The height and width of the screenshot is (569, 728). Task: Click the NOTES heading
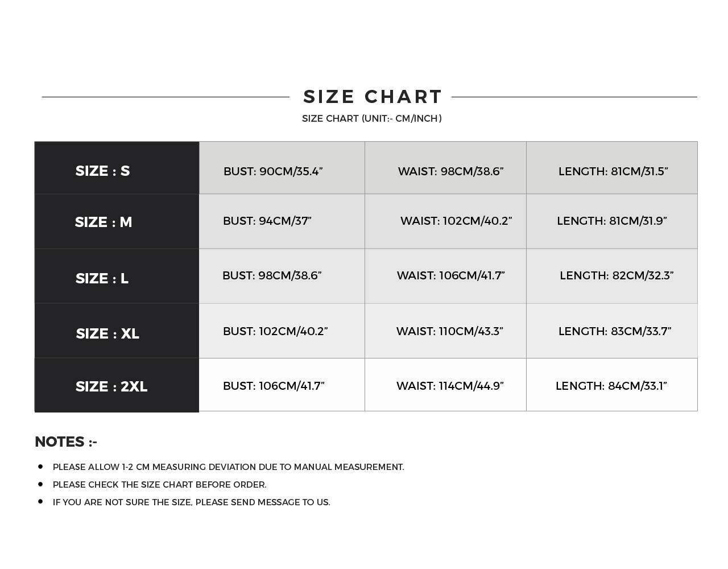(x=66, y=442)
